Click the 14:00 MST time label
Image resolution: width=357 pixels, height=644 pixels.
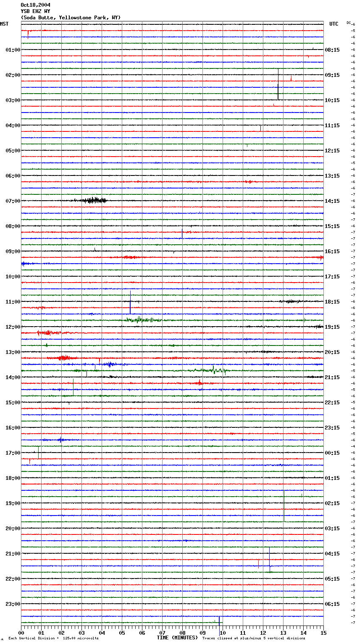(13, 377)
